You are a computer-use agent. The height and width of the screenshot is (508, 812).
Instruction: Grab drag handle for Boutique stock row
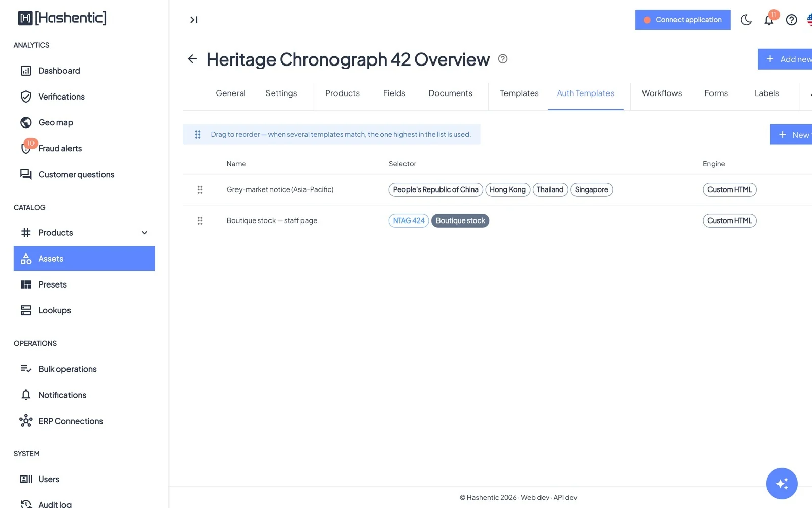click(x=200, y=220)
